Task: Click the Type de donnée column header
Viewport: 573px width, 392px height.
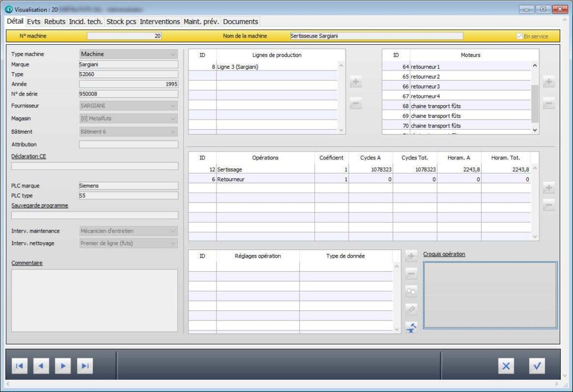Action: (x=345, y=256)
